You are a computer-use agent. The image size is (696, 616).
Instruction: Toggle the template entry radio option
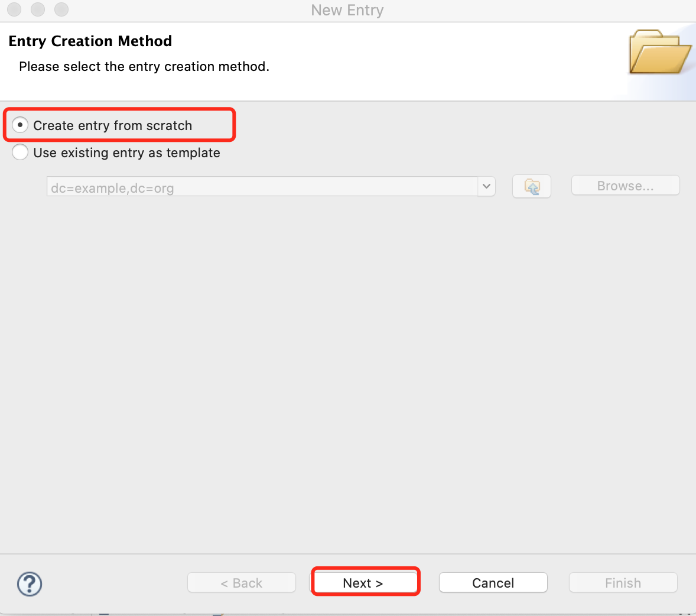pos(19,152)
